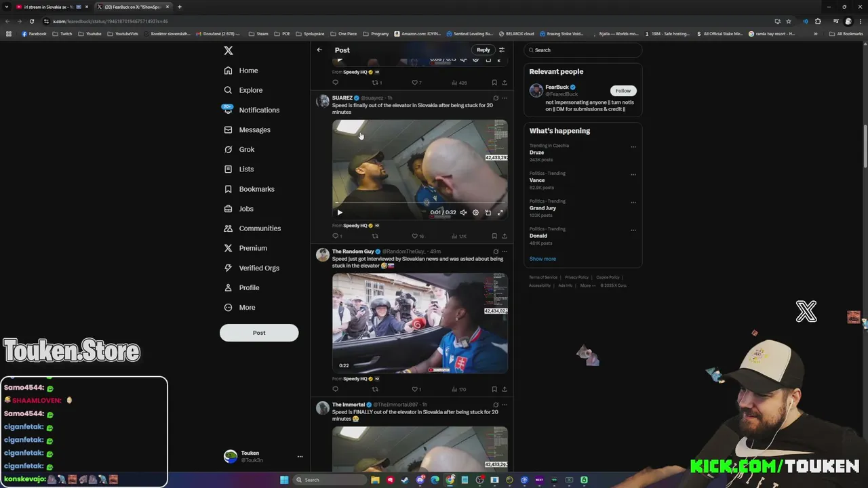868x488 pixels.
Task: Open Grok explain icon on SUAREZ post
Action: pyautogui.click(x=496, y=98)
